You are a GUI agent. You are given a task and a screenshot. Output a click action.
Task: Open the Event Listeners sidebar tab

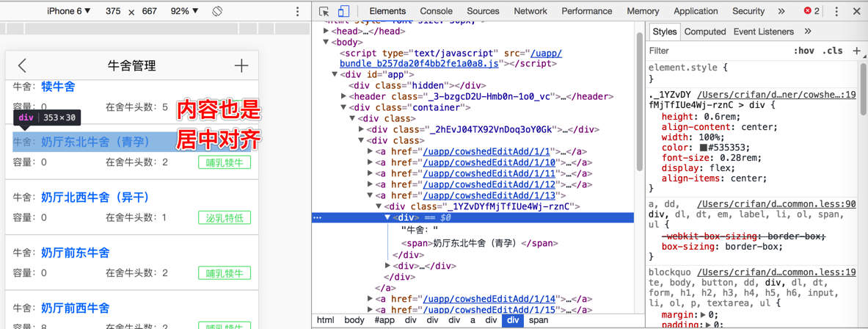(763, 32)
